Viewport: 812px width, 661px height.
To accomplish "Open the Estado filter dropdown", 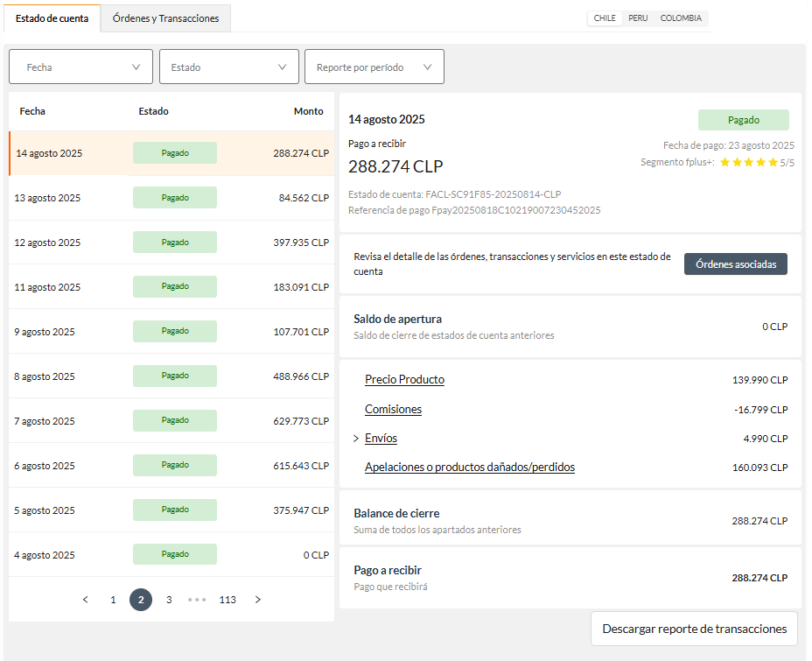I will (x=229, y=67).
